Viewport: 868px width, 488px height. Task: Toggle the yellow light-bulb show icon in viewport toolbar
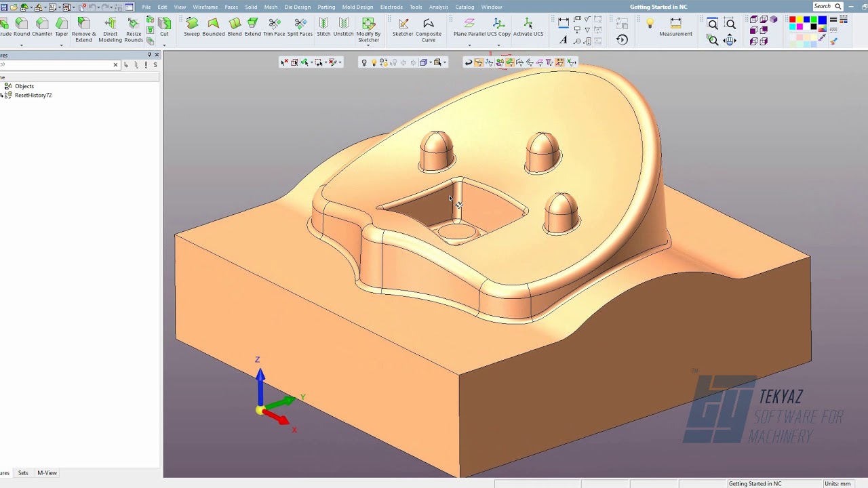pos(374,62)
